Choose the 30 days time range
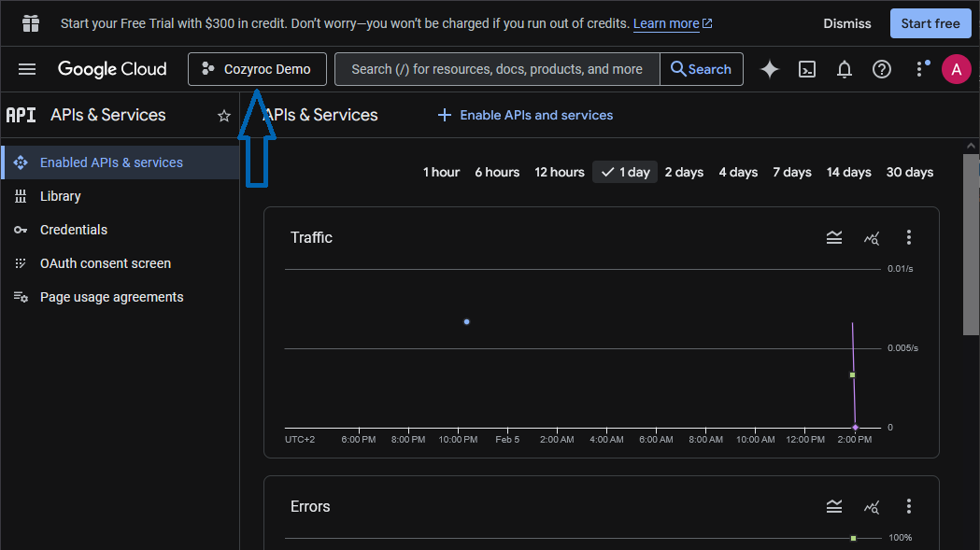Screen dimensions: 980x550 910,172
